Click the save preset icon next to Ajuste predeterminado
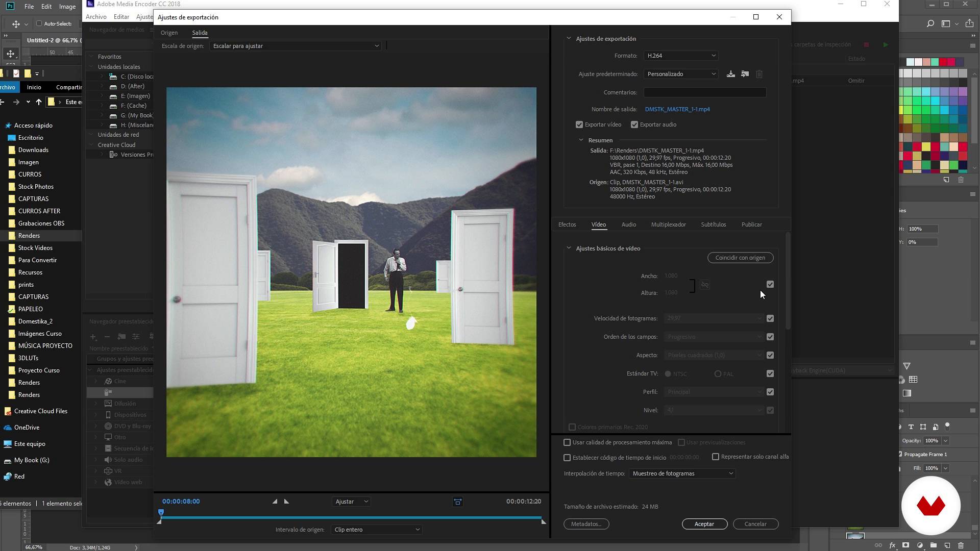 729,74
